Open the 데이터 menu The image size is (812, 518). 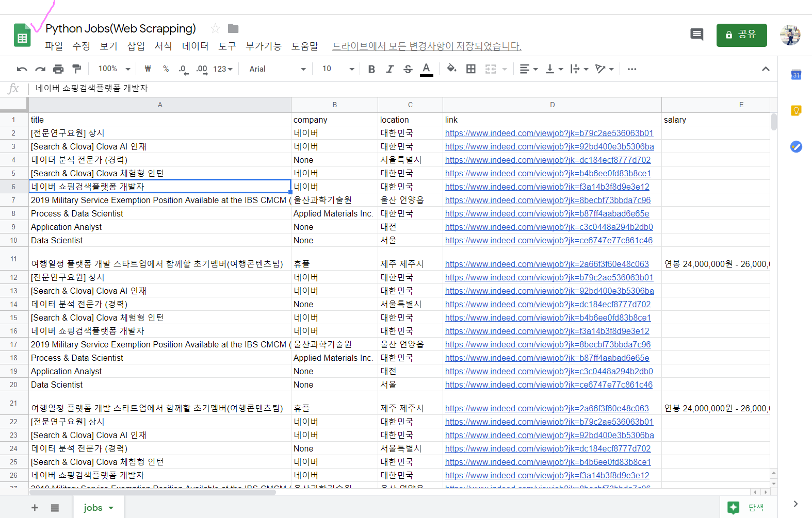pos(196,46)
